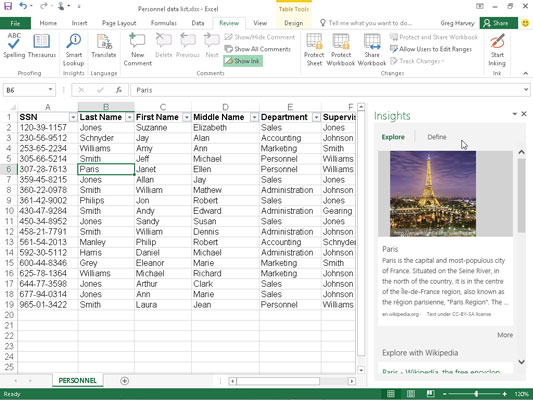
Task: Click the More link in Insights
Action: [505, 335]
